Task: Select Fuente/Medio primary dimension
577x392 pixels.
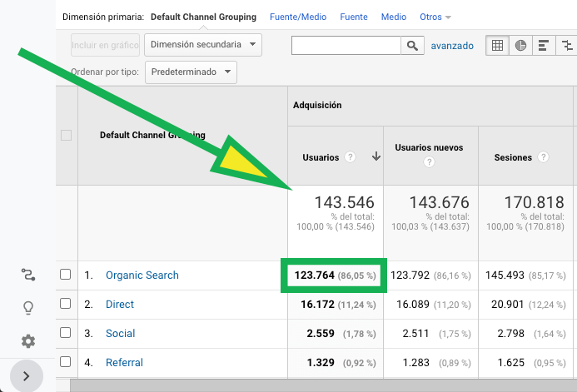Action: tap(298, 17)
